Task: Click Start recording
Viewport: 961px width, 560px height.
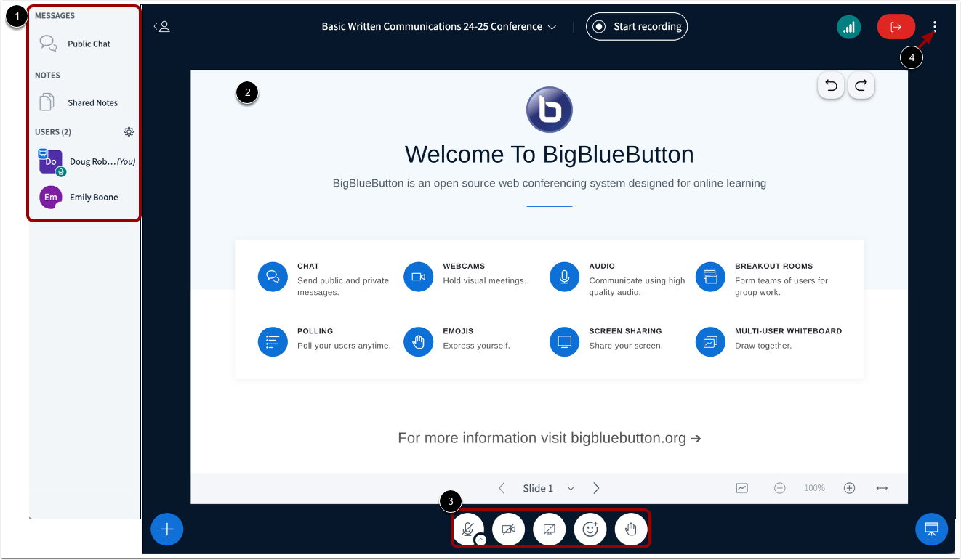Action: tap(637, 26)
